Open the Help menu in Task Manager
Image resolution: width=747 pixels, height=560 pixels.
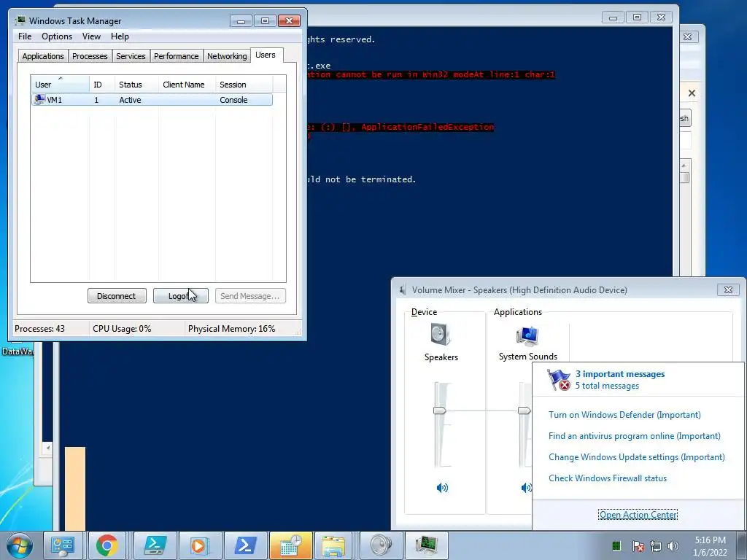pyautogui.click(x=120, y=36)
